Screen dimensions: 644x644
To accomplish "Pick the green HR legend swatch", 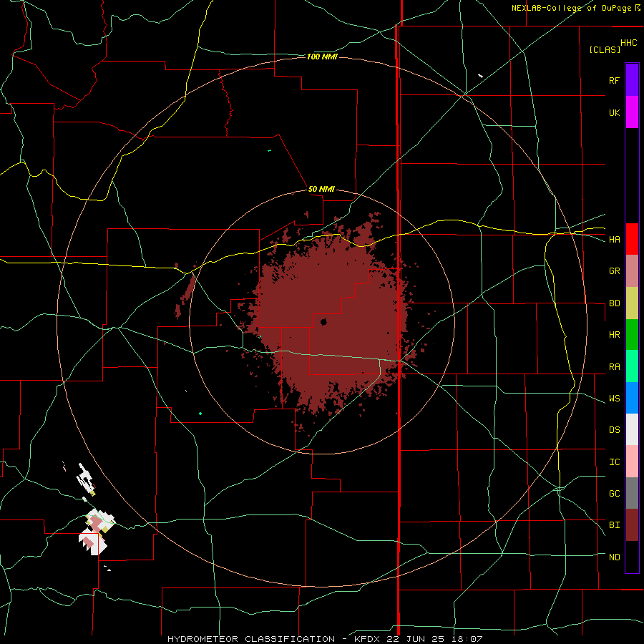I will [632, 334].
